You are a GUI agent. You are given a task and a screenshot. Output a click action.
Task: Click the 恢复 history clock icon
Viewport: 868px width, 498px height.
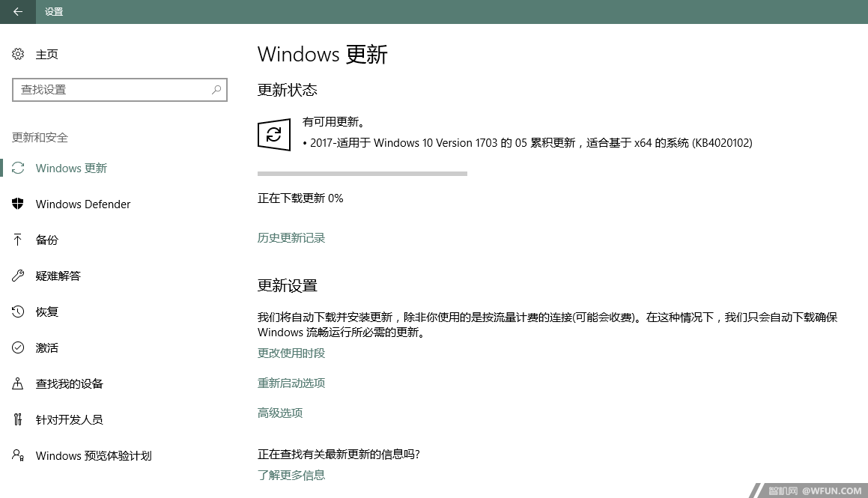(18, 312)
